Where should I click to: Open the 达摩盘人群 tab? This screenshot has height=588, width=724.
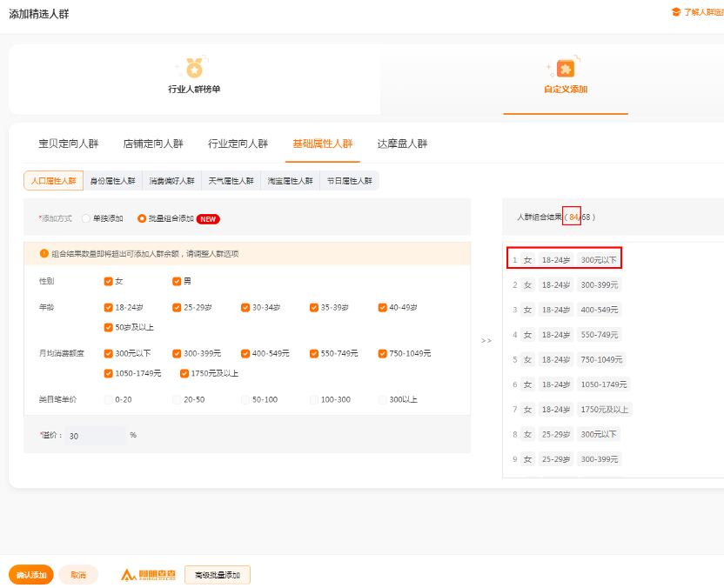[x=402, y=144]
